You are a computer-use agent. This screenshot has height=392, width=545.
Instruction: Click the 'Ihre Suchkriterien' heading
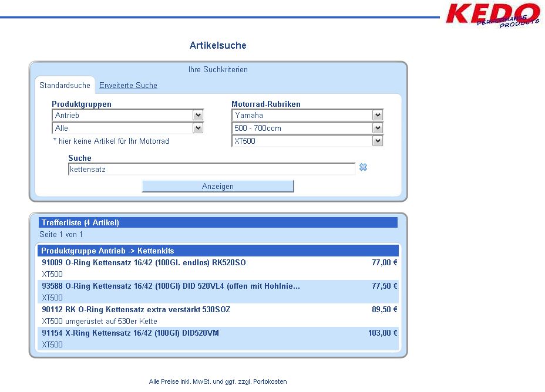coord(218,69)
